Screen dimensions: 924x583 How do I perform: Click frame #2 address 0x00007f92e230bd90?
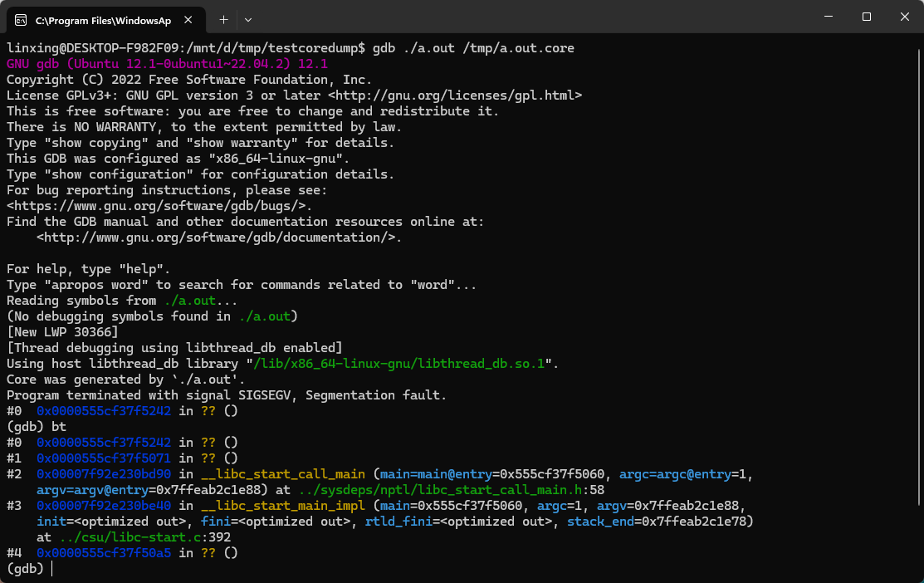103,473
